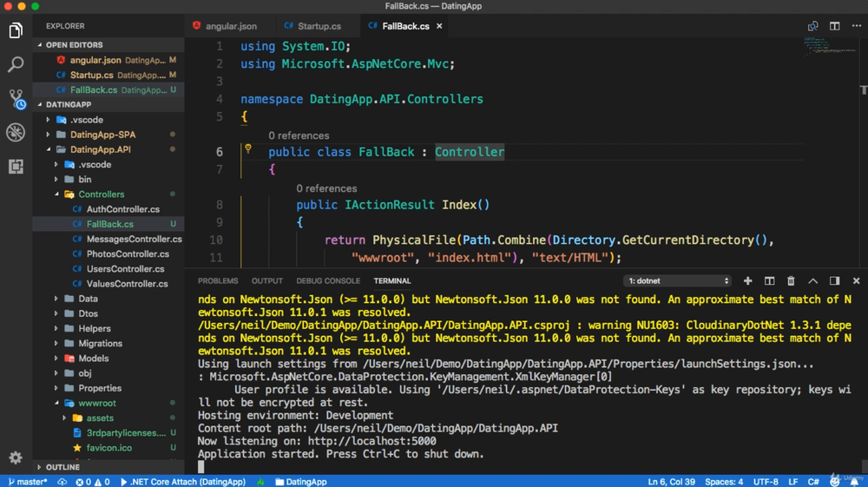Image resolution: width=868 pixels, height=487 pixels.
Task: Click the master branch in status bar
Action: [x=28, y=482]
